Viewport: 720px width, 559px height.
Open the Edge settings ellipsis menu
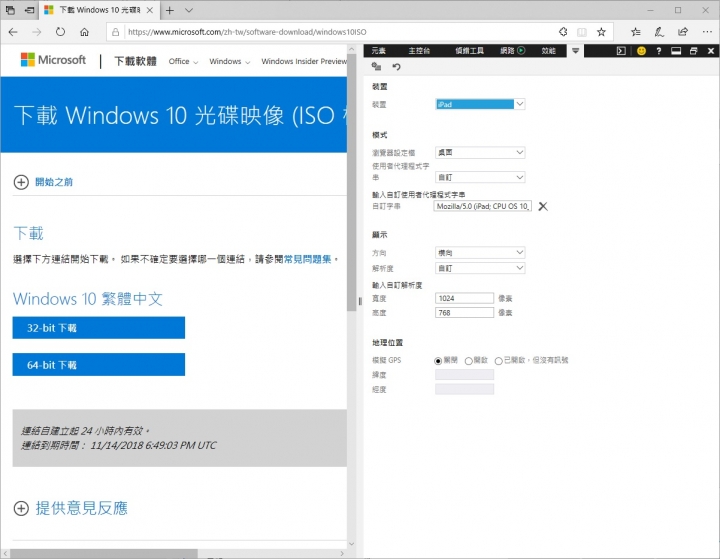[707, 32]
